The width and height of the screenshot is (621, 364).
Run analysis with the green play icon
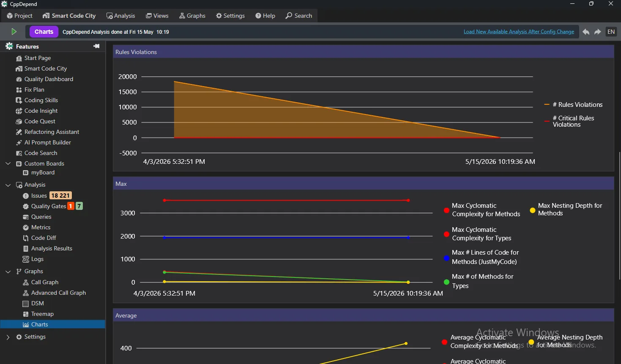[x=14, y=32]
